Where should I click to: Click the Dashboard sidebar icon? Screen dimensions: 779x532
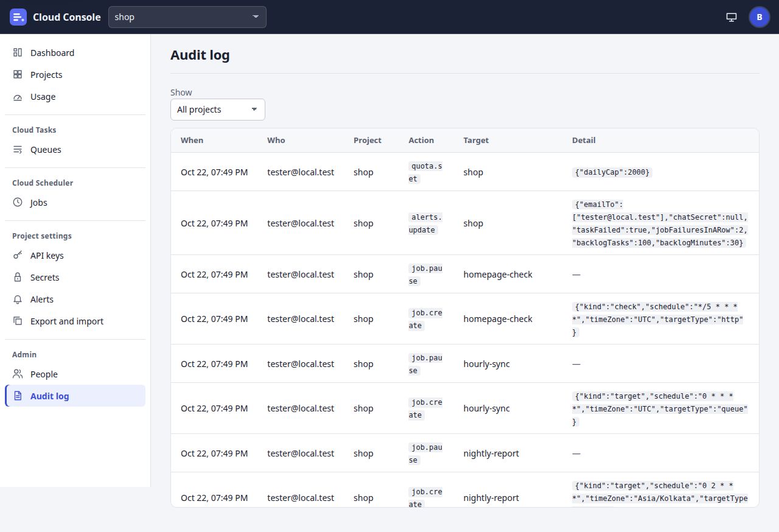pyautogui.click(x=18, y=53)
